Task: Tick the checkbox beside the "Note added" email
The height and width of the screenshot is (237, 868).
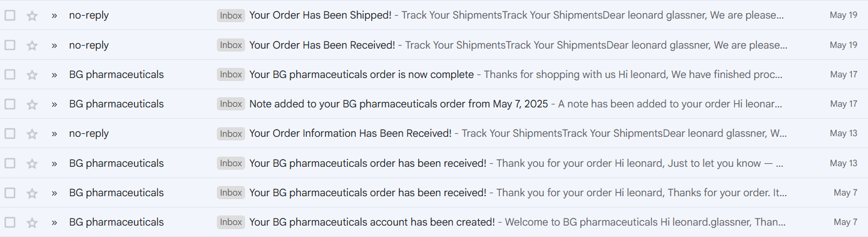Action: pos(10,104)
